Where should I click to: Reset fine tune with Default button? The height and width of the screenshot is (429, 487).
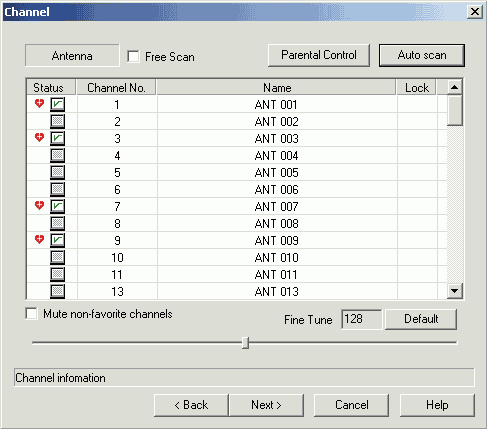421,319
